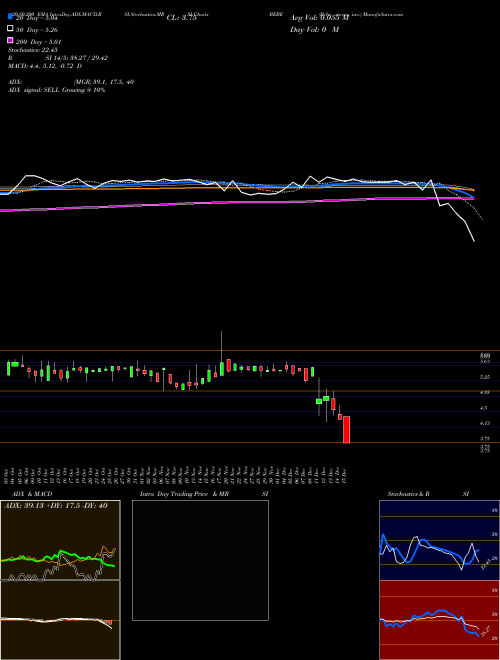Click the 'Avg Vol: 0.055 M' label
The image size is (500, 660).
[x=319, y=18]
